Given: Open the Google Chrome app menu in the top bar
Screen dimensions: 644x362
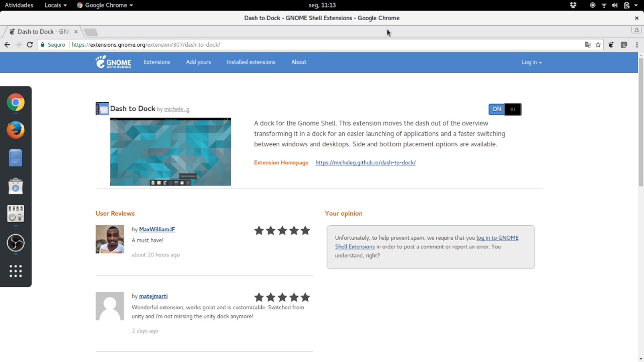Looking at the screenshot, I should tap(105, 5).
